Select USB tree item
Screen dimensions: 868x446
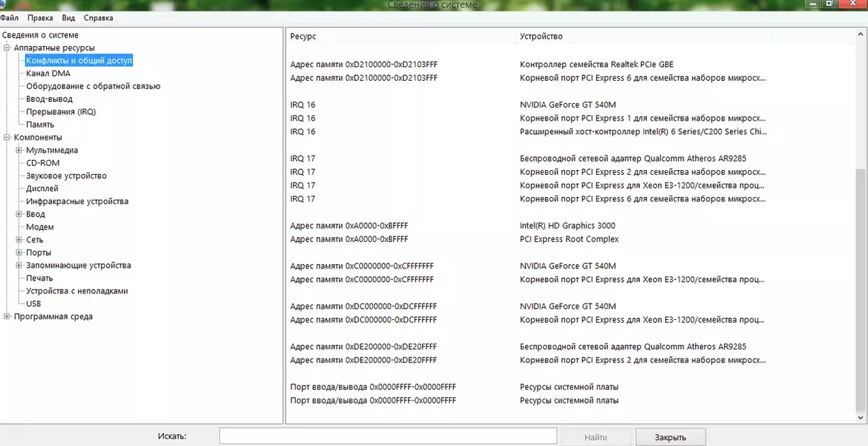click(33, 304)
